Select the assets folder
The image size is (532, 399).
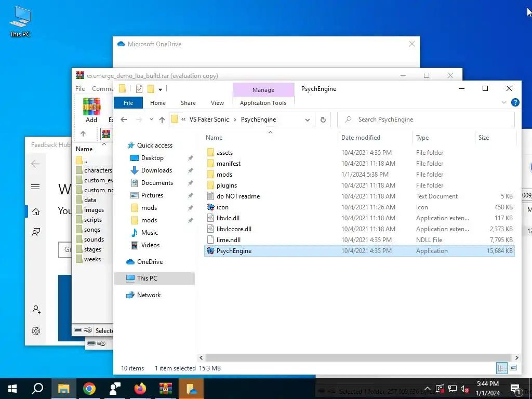(x=224, y=153)
